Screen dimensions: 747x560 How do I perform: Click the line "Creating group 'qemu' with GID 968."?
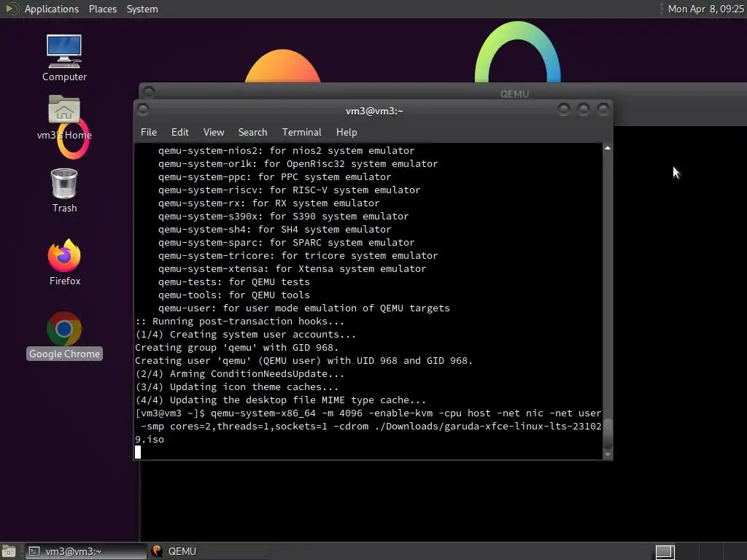[237, 348]
